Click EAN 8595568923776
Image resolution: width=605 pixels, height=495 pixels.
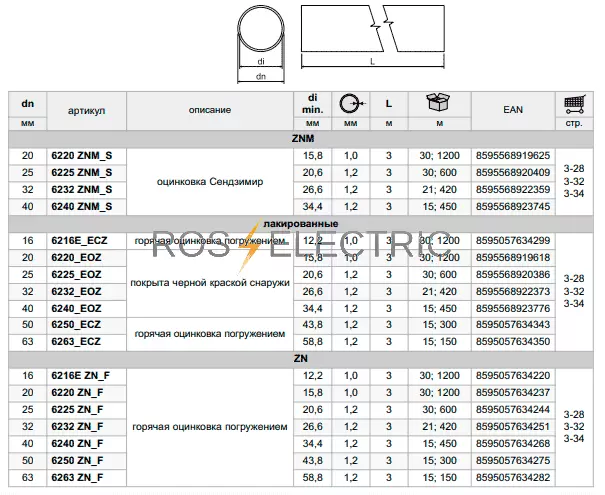513,309
